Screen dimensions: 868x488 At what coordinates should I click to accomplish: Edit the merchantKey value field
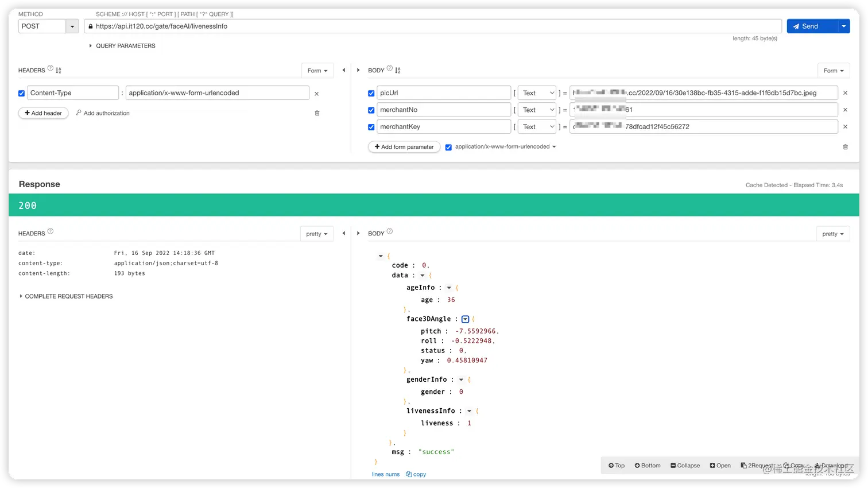coord(704,127)
